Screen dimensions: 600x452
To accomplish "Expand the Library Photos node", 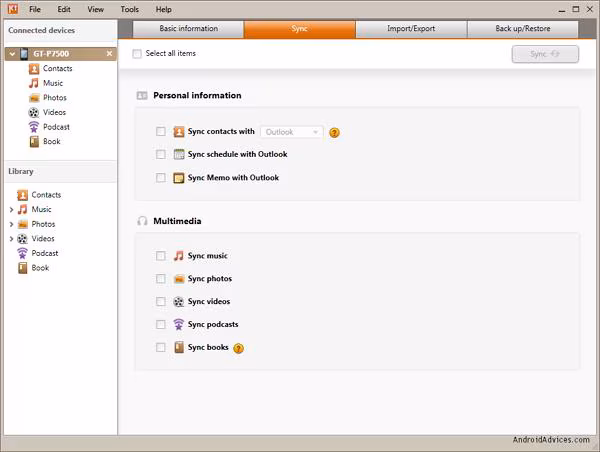I will click(x=11, y=224).
